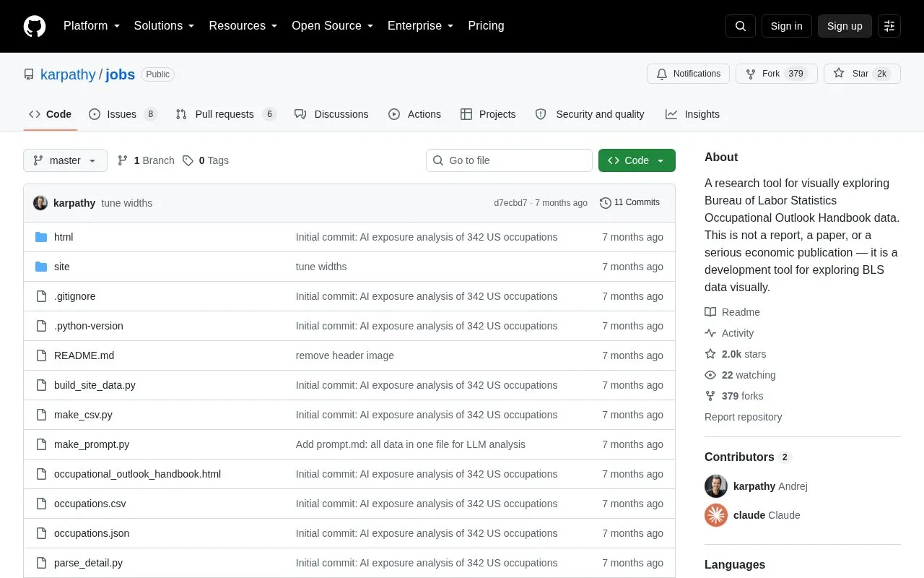
Task: Open the make_prompt.py file
Action: point(92,444)
